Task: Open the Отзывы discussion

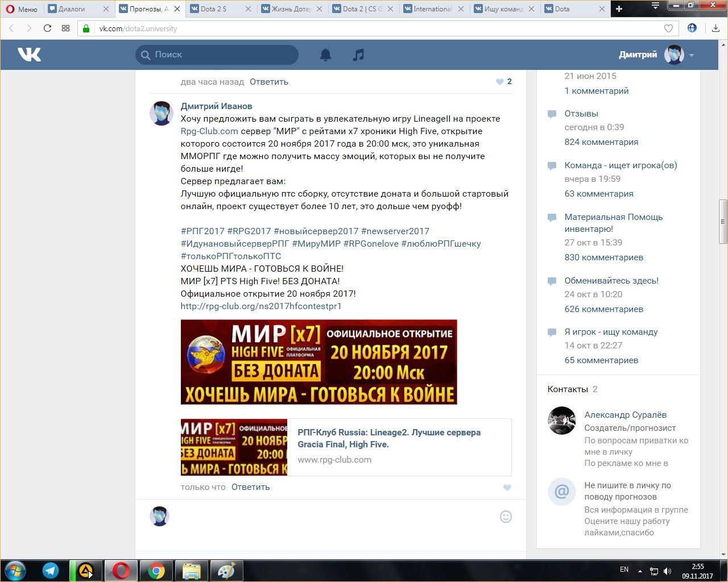Action: 581,114
